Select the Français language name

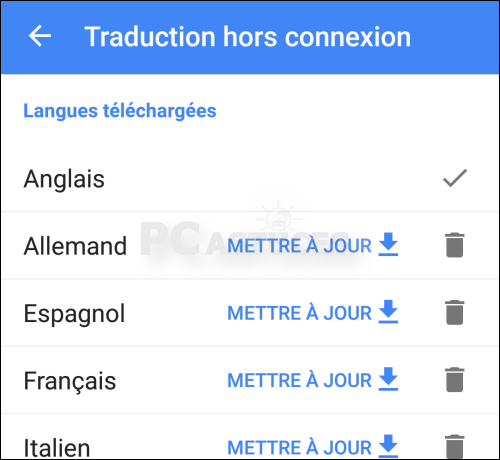[70, 381]
